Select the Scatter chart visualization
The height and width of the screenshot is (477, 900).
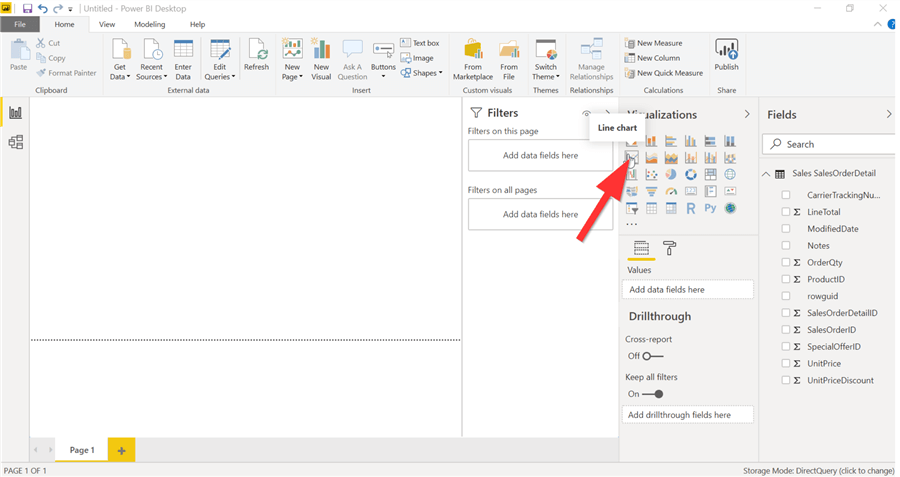[x=651, y=174]
